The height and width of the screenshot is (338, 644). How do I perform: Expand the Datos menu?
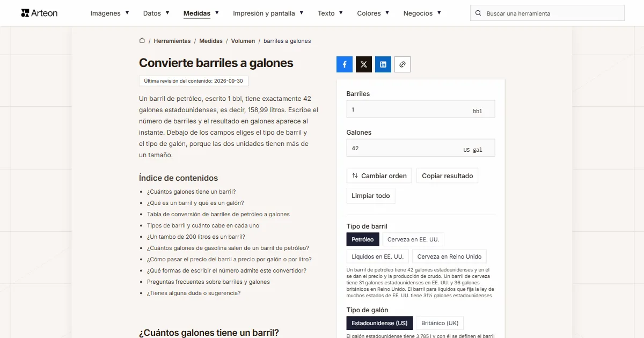[x=156, y=13]
